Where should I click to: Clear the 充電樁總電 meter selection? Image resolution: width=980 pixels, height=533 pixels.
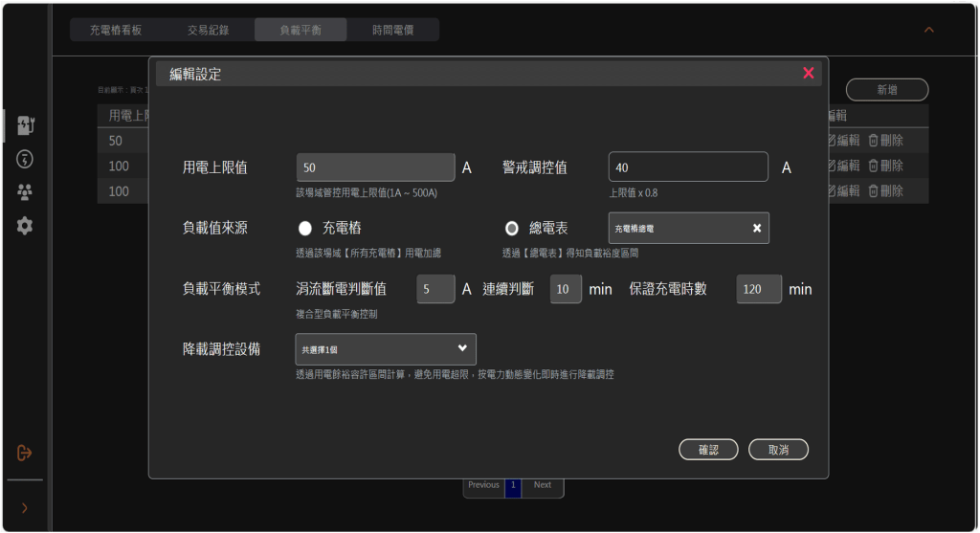[x=756, y=228]
